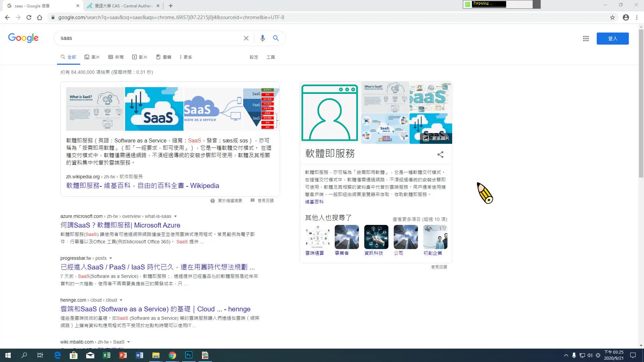
Task: Click the Google logo
Action: 23,38
